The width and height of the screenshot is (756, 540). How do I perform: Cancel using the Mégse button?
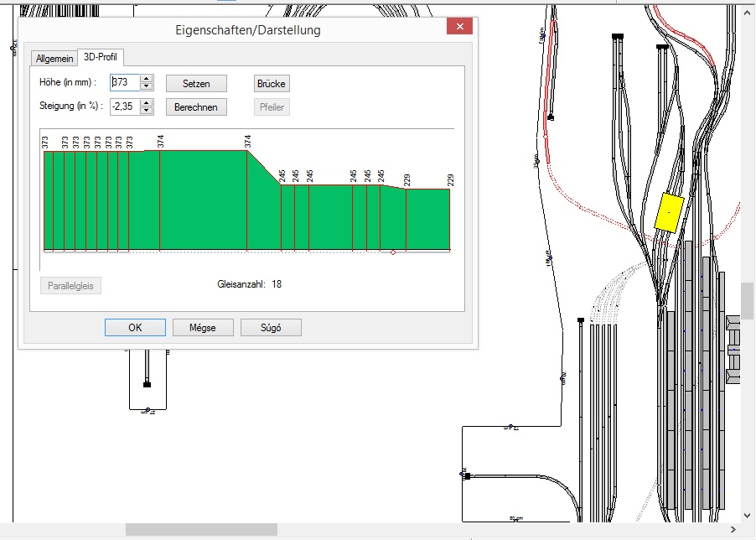(x=203, y=328)
